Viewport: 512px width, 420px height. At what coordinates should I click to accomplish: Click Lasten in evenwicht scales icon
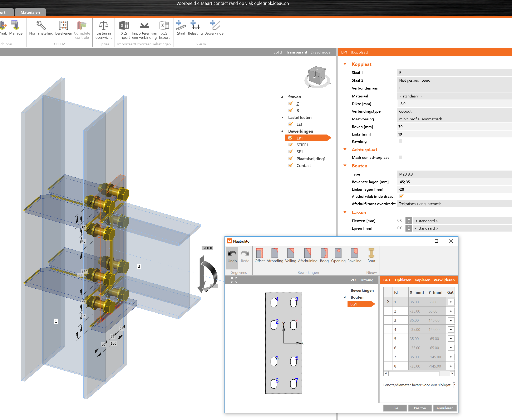point(103,26)
